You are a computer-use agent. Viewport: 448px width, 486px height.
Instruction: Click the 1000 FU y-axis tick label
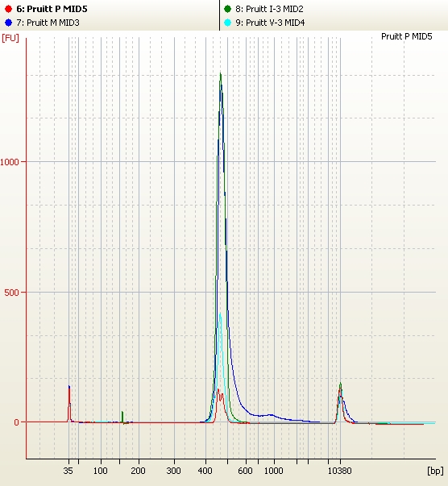[10, 162]
